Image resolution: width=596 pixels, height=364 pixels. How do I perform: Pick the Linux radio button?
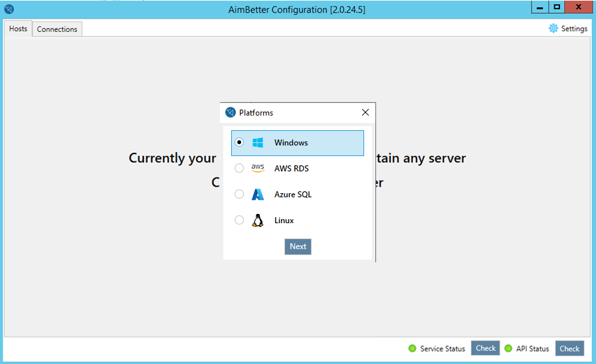point(239,220)
